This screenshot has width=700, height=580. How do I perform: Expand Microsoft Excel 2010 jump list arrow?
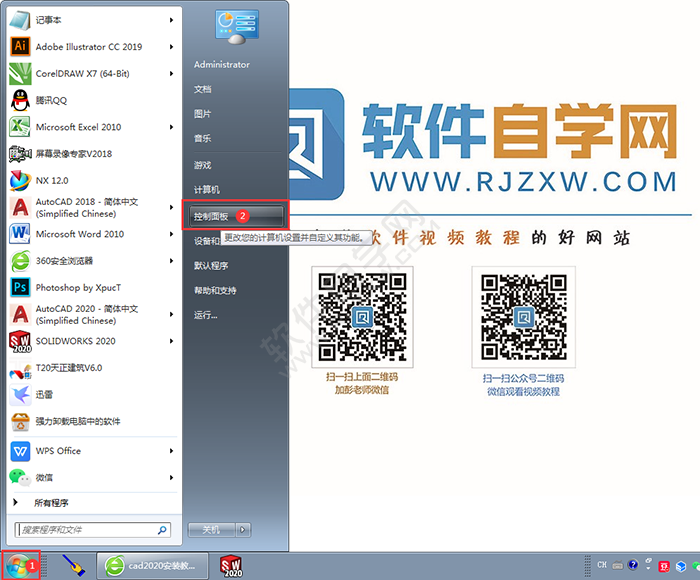[x=172, y=127]
